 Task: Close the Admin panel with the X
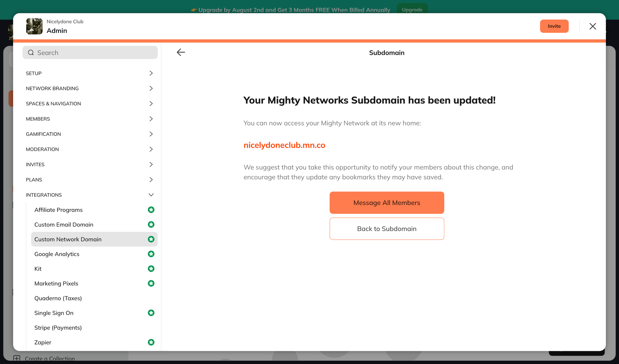pos(592,26)
